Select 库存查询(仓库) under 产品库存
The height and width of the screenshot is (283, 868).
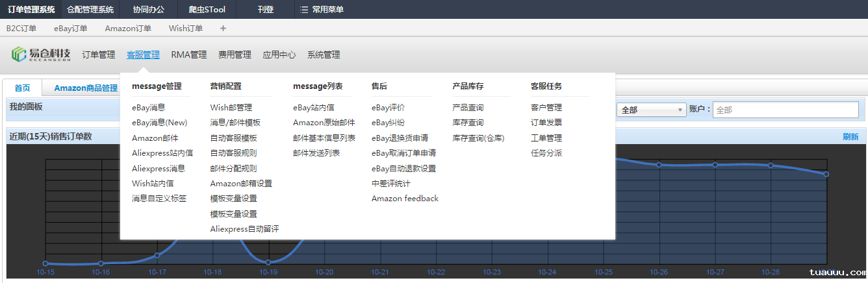(x=478, y=138)
